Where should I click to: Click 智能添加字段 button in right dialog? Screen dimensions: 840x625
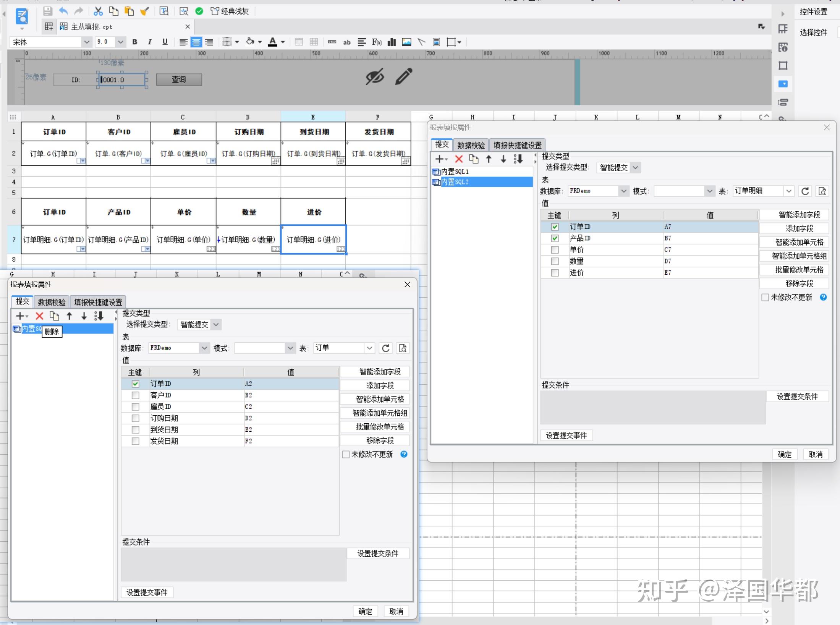[x=794, y=215]
